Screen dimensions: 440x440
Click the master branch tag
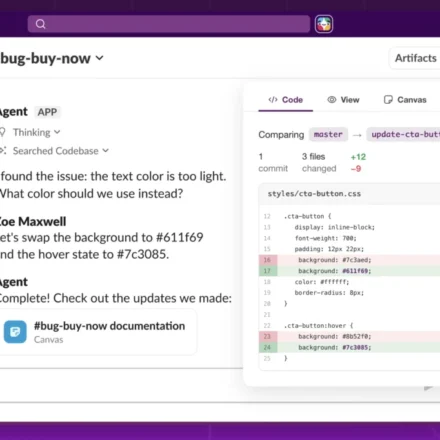[328, 134]
